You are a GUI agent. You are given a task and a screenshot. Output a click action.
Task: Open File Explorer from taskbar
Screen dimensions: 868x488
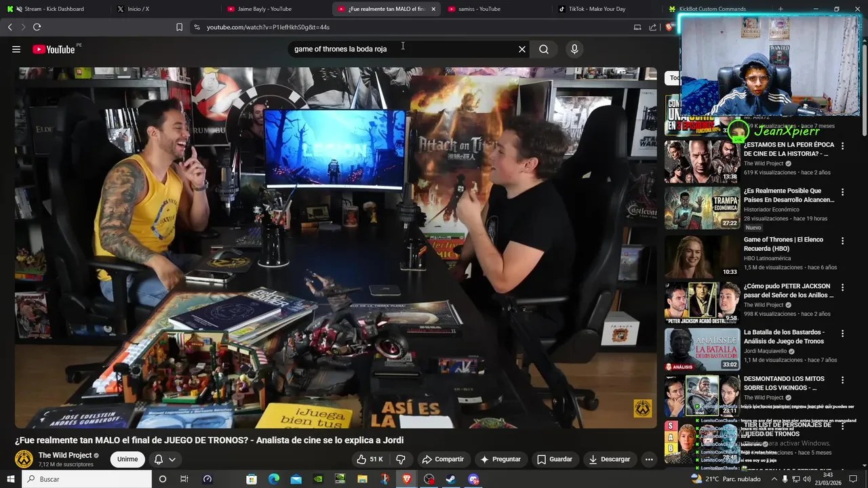363,479
